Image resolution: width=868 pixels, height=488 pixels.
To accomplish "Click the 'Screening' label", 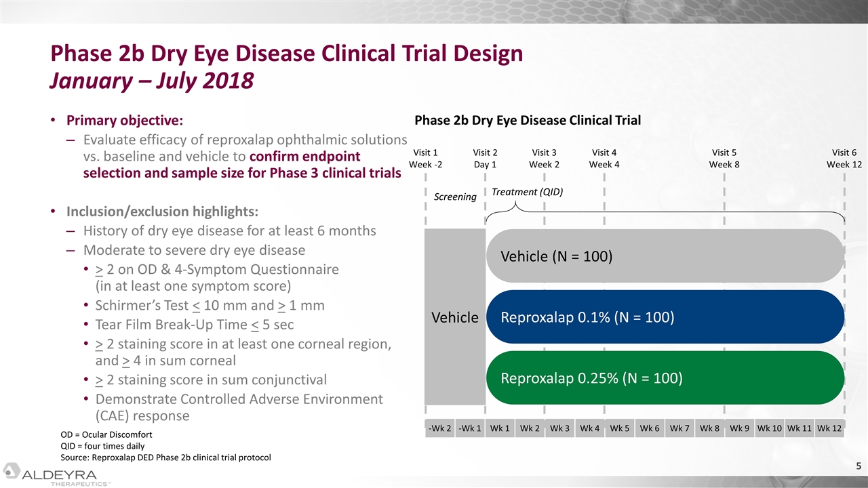I will [455, 197].
